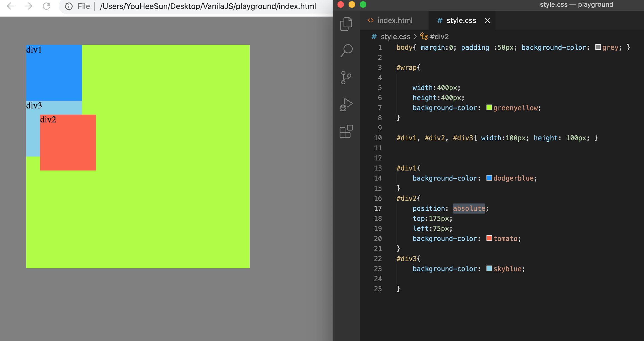Click the greenyellow color swatch
Screen dimensions: 644x341
489,108
